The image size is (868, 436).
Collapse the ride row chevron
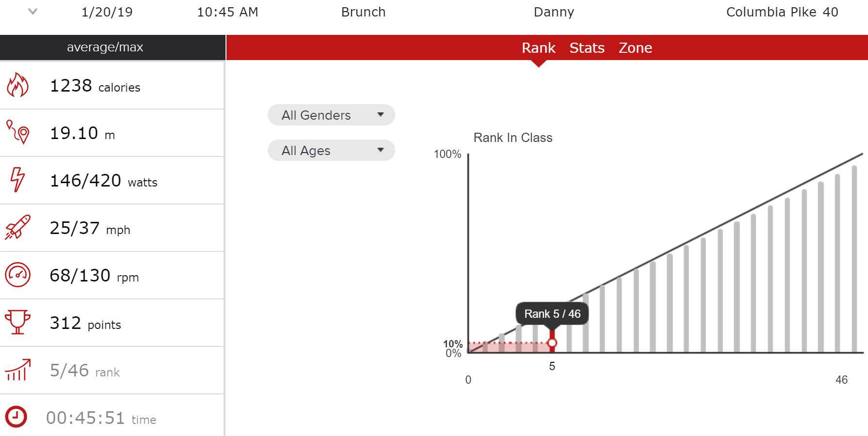pyautogui.click(x=32, y=12)
